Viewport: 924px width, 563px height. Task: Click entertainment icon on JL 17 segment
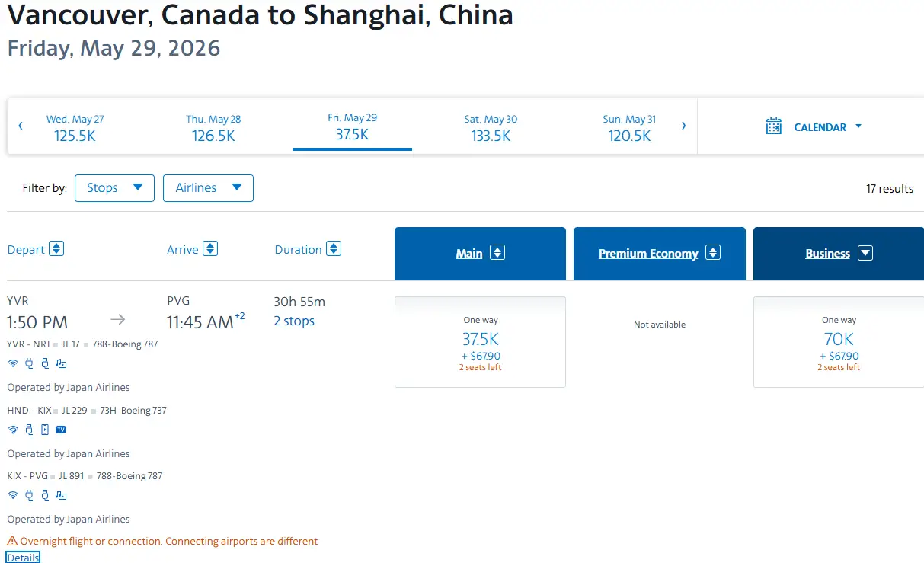coord(61,363)
